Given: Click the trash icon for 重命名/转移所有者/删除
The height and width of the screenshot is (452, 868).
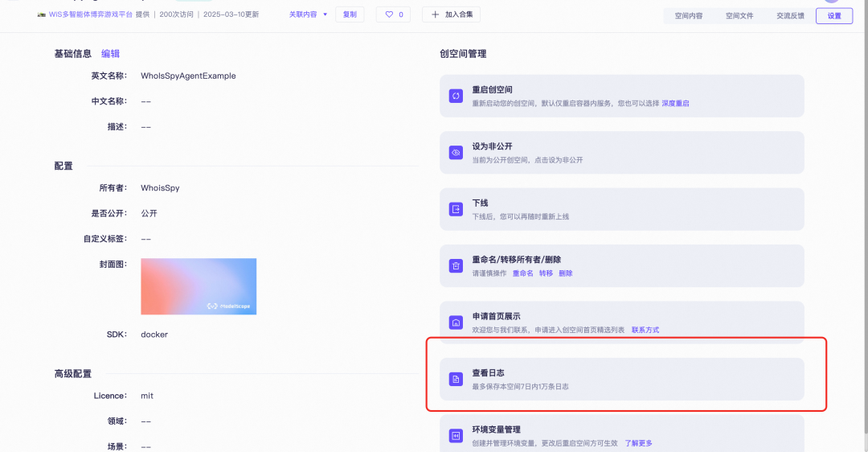Looking at the screenshot, I should coord(456,266).
